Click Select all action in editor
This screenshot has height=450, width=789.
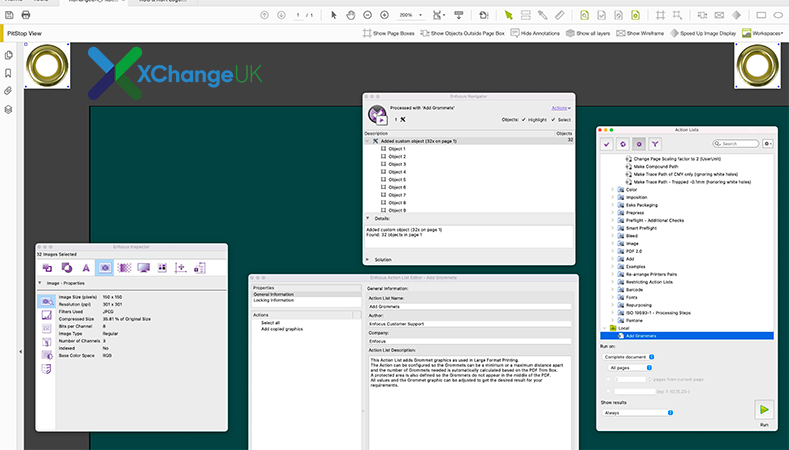pos(270,323)
